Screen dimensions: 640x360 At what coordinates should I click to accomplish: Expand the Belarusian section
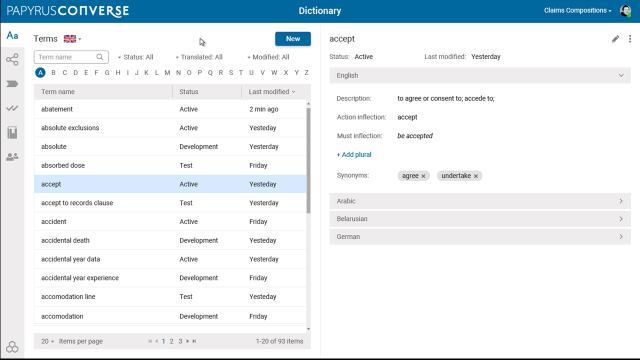tap(480, 219)
